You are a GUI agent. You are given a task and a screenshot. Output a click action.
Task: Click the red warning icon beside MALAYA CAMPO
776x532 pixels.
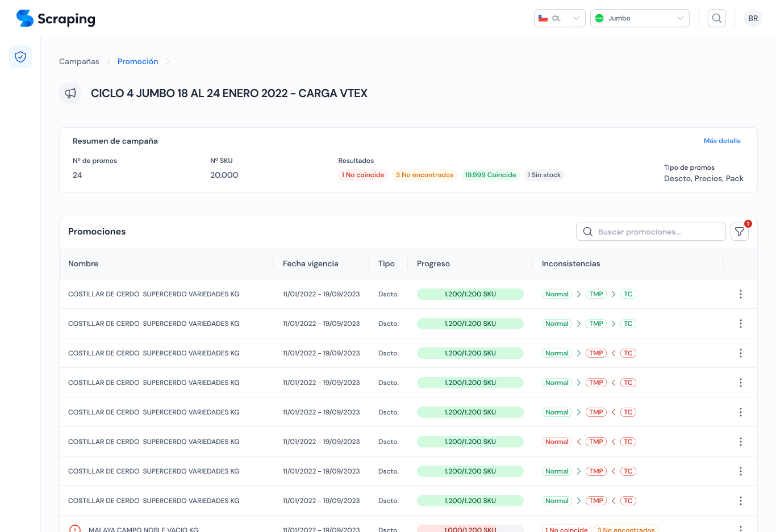pyautogui.click(x=75, y=529)
